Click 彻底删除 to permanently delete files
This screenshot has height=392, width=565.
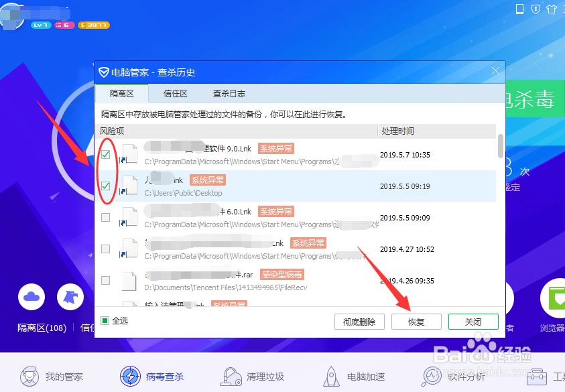click(359, 321)
